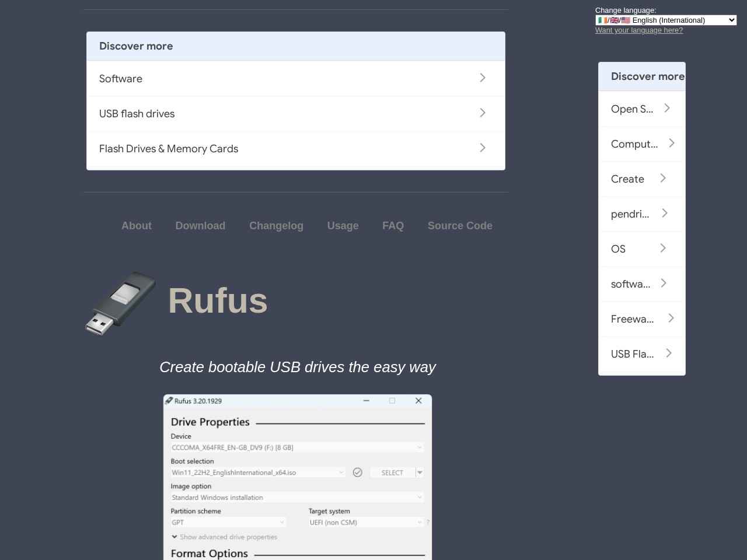Click the Device dropdown in Rufus screenshot
747x560 pixels.
pos(297,447)
